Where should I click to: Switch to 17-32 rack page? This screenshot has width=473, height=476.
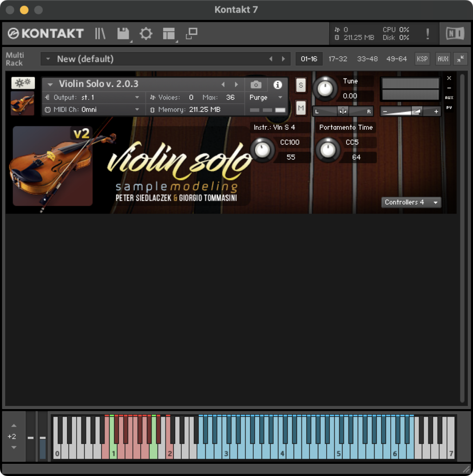(338, 59)
